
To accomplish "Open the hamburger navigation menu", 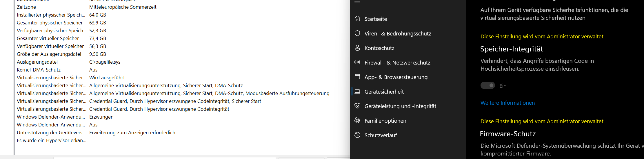I will click(x=357, y=2).
